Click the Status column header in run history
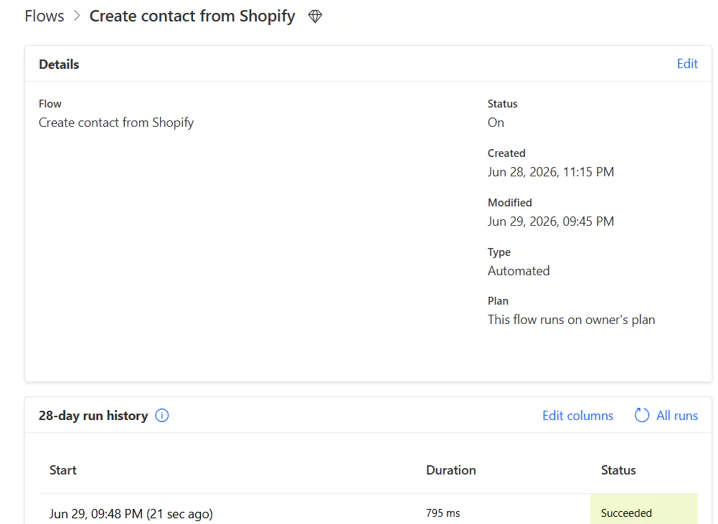 point(618,470)
